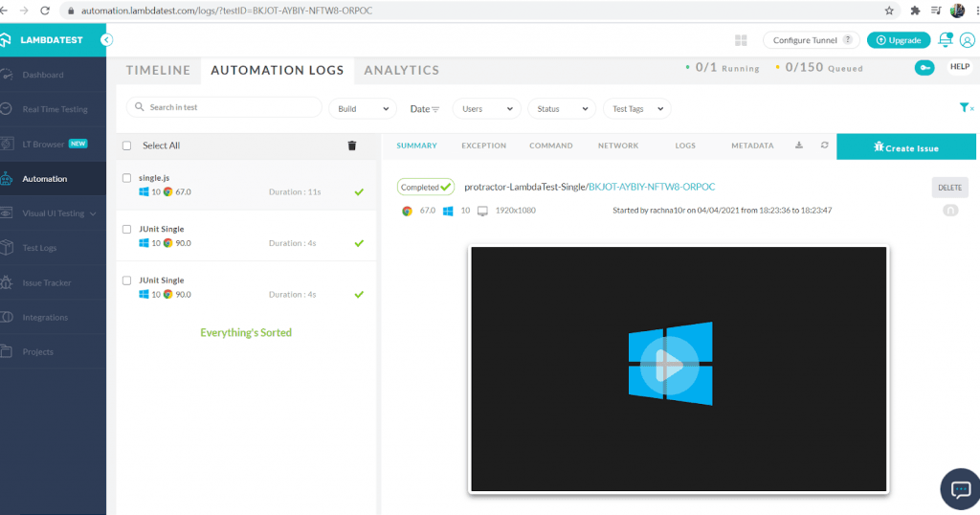Viewport: 980px width, 515px height.
Task: Switch to the Timeline tab
Action: 158,70
